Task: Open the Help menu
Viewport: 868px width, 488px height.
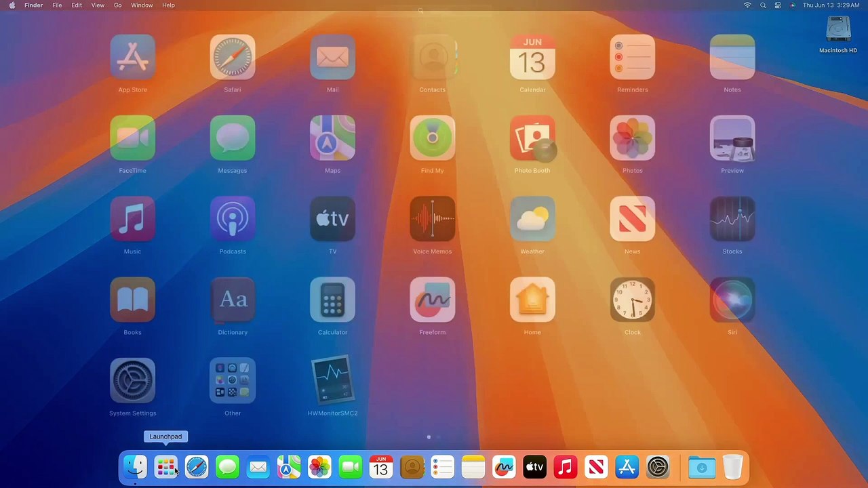Action: (x=168, y=5)
